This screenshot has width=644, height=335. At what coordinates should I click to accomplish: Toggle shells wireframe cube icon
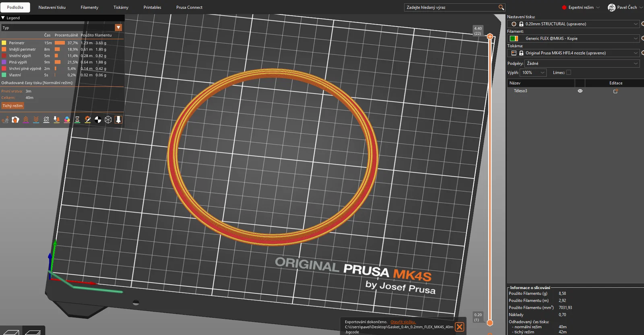[x=108, y=120]
